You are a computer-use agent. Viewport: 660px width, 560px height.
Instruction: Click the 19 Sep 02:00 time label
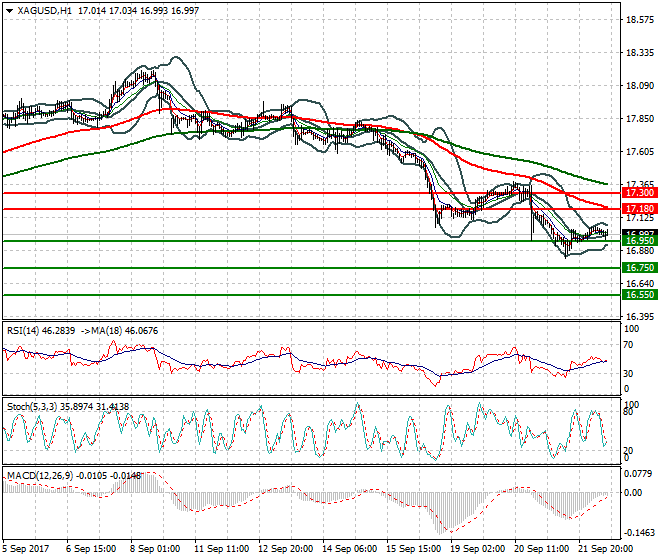pyautogui.click(x=477, y=549)
